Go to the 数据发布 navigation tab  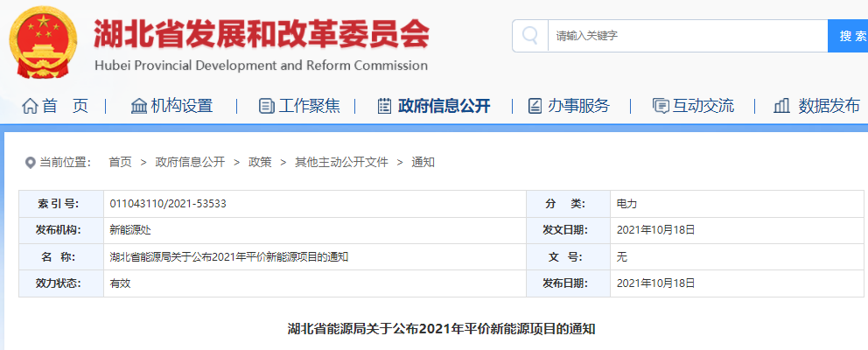tap(829, 106)
